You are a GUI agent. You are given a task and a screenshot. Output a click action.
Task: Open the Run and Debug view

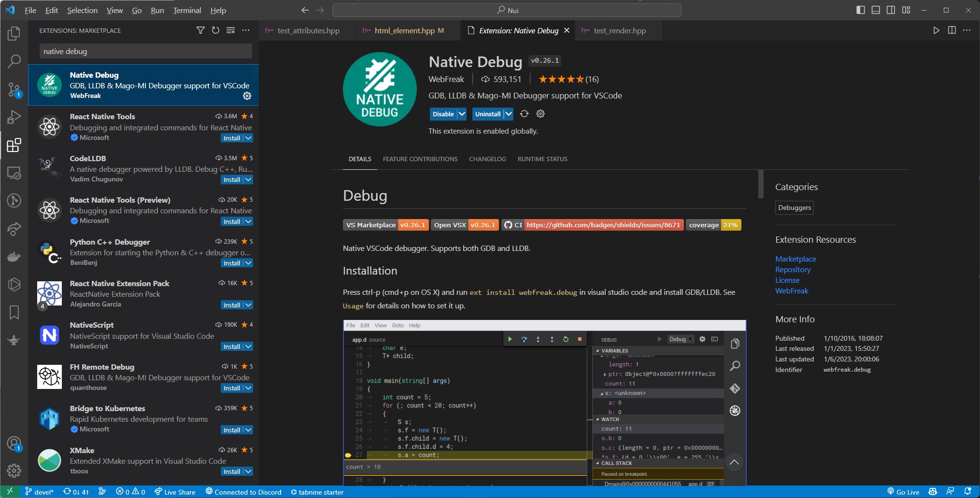click(x=14, y=117)
